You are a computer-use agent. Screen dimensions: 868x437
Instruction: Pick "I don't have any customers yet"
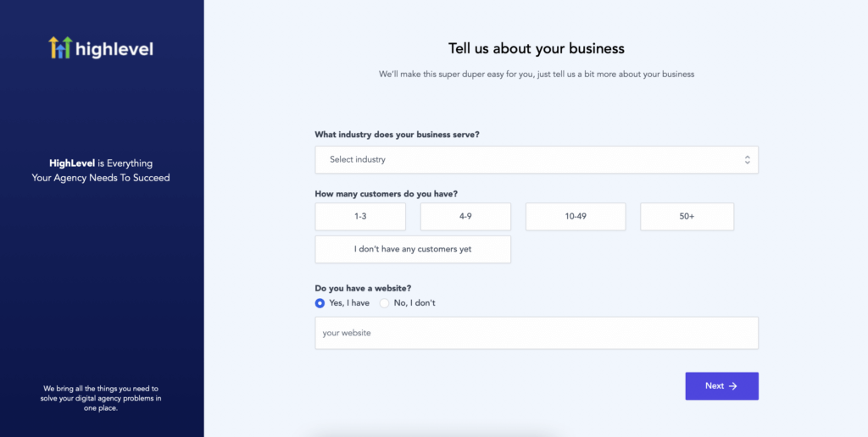click(413, 250)
